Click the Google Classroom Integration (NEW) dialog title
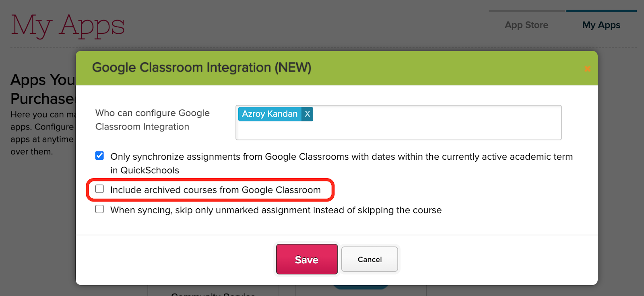 pyautogui.click(x=202, y=68)
